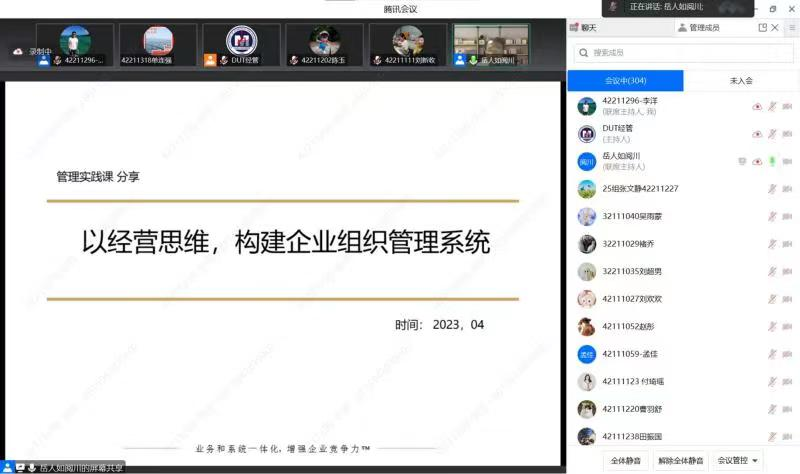Click the cloud recording indicator icon
The image size is (800, 474).
tap(18, 51)
